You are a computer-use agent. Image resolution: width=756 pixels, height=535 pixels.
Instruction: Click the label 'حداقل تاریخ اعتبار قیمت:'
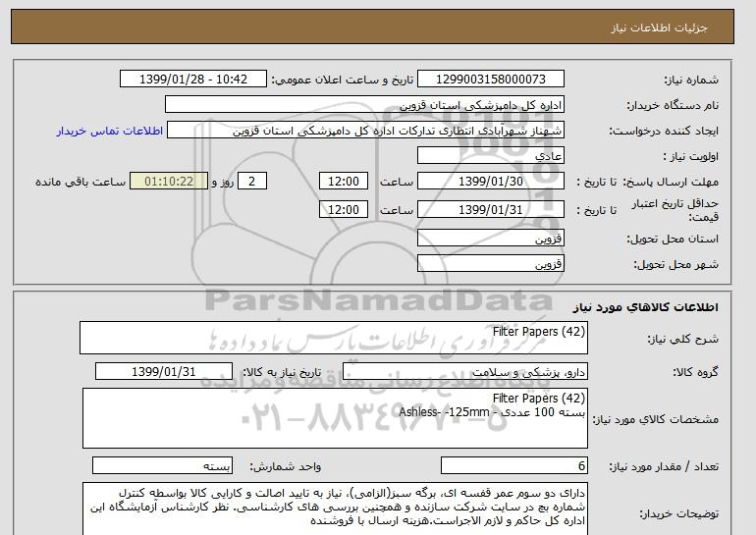click(675, 210)
